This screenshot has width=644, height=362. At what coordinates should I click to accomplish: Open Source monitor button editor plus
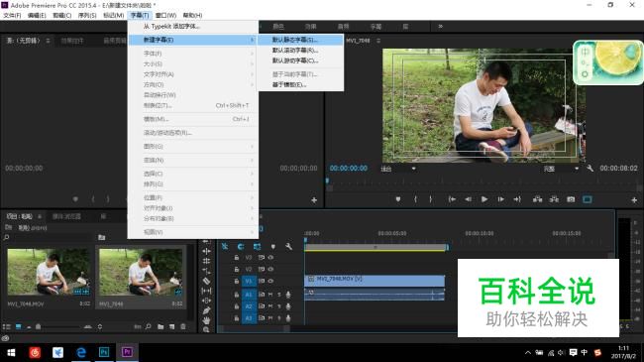pos(314,200)
